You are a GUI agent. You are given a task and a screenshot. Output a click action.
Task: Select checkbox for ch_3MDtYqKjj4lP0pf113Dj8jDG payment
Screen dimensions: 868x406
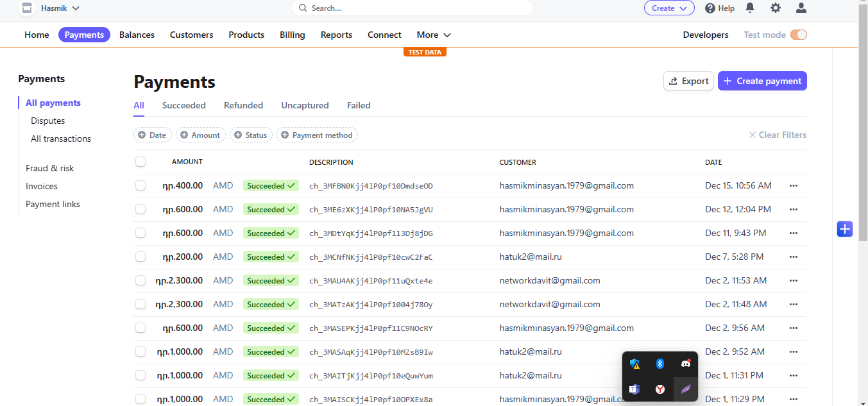tap(140, 233)
